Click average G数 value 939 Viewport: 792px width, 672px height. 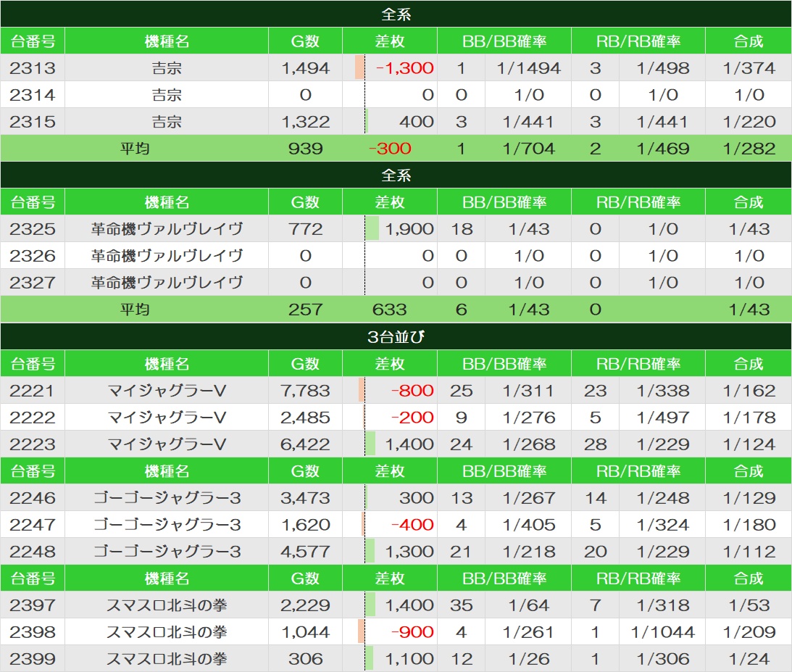pyautogui.click(x=306, y=148)
